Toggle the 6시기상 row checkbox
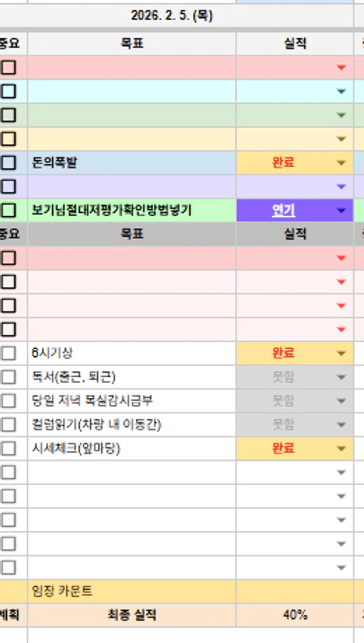364x643 pixels. (x=9, y=353)
